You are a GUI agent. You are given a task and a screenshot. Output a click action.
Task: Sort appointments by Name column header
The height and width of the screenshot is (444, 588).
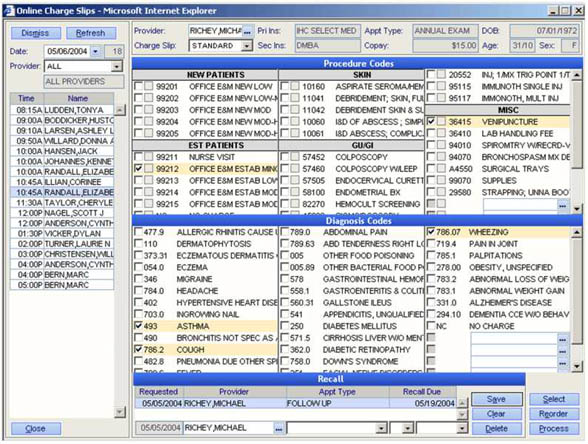(x=78, y=98)
